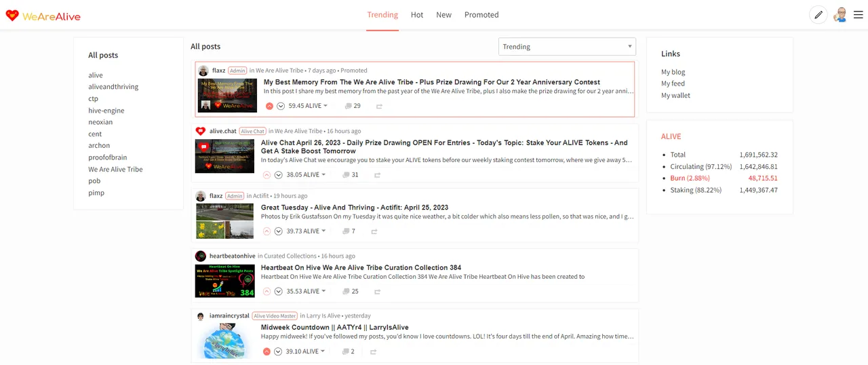Screen dimensions: 868x365
Task: Downvote the Alive Chat April 26 post
Action: pyautogui.click(x=278, y=175)
